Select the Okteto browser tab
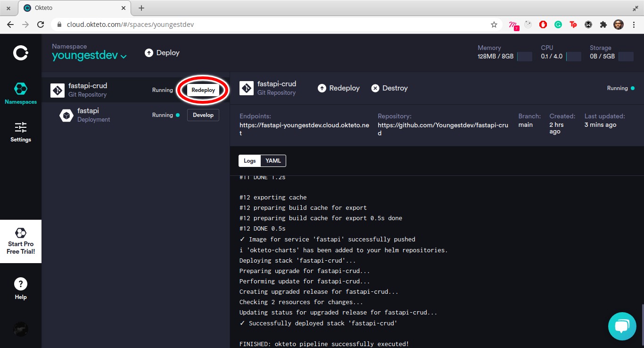644x348 pixels. point(75,8)
